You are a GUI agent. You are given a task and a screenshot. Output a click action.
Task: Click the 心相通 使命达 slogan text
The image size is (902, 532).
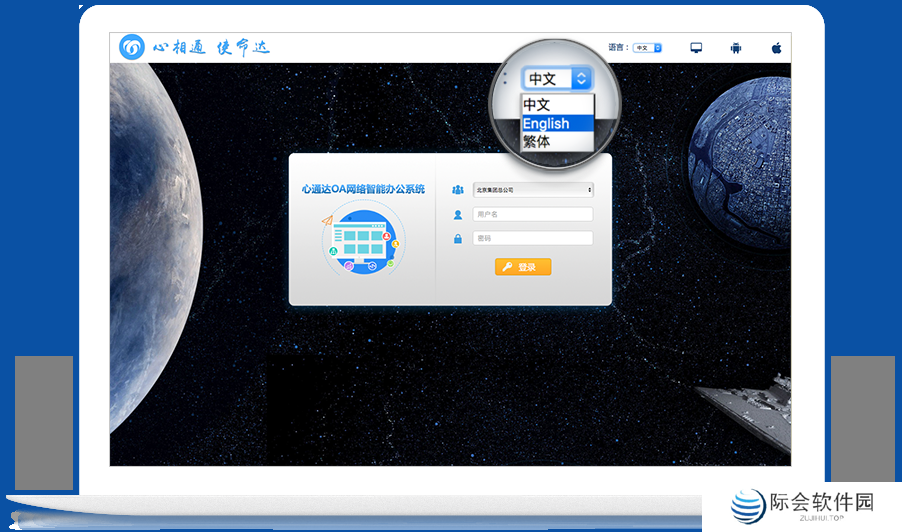[210, 47]
